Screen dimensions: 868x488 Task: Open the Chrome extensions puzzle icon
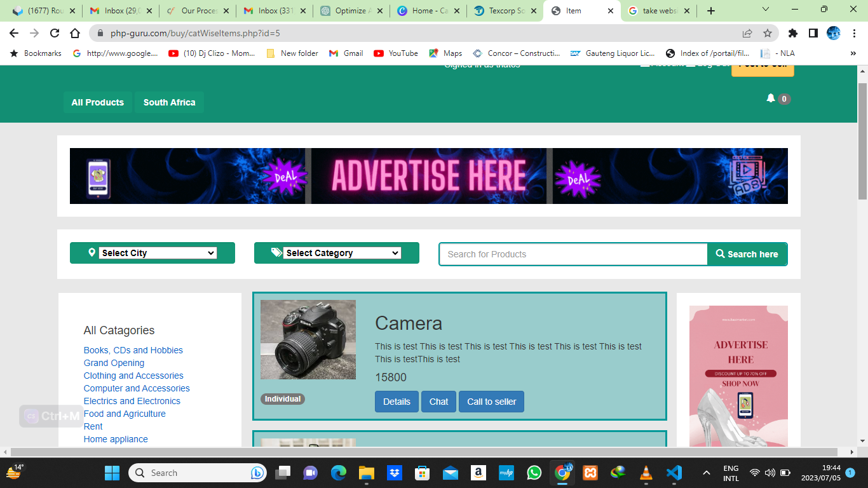point(792,33)
